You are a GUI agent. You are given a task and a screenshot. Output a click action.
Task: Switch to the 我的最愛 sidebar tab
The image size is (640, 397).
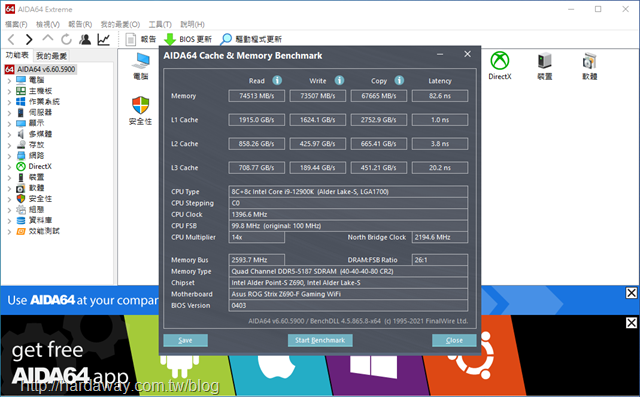click(x=51, y=56)
